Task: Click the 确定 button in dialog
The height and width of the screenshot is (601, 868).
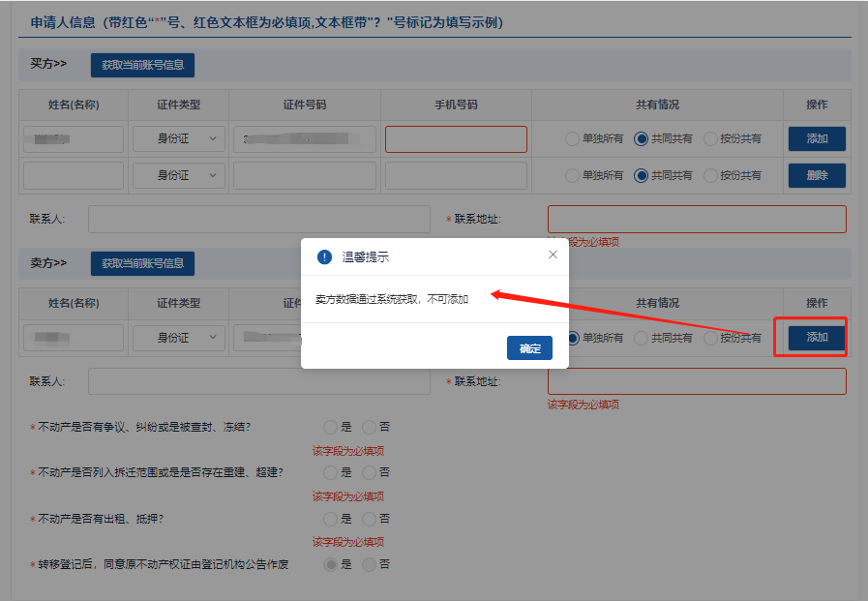Action: pyautogui.click(x=529, y=348)
